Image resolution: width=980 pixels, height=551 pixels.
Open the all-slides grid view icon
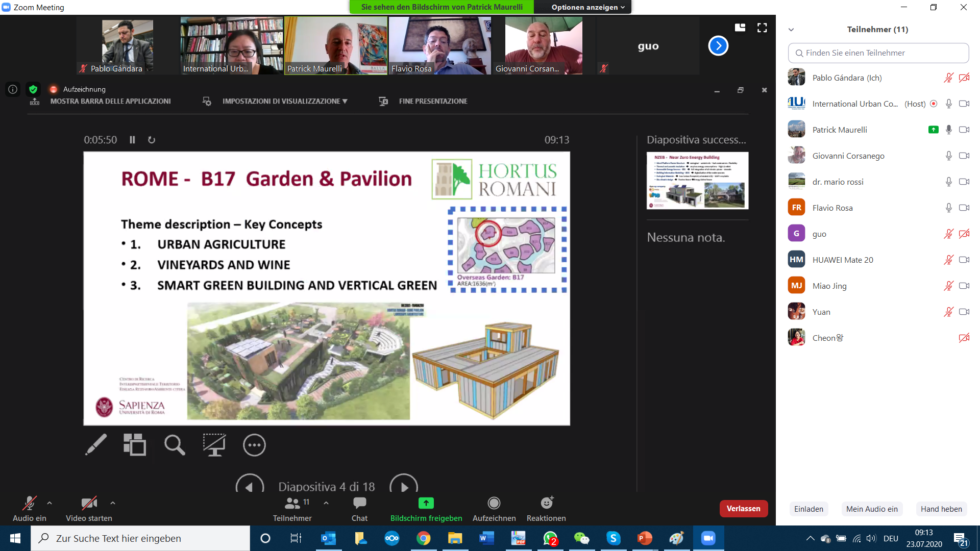pyautogui.click(x=135, y=445)
